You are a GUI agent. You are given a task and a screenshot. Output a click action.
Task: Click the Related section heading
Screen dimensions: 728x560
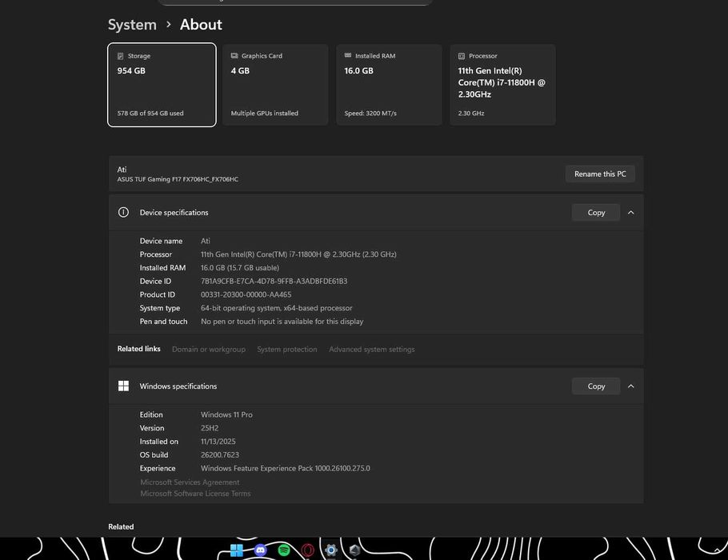tap(121, 526)
